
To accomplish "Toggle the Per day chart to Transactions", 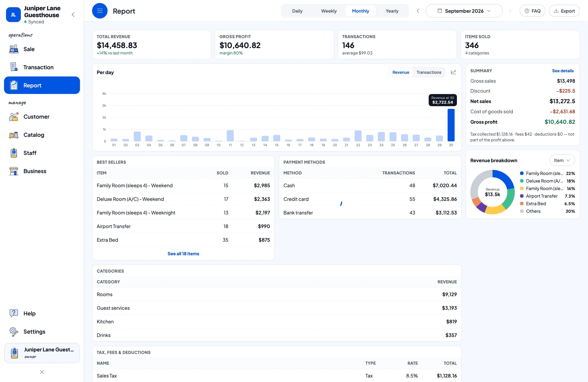I will (x=429, y=72).
